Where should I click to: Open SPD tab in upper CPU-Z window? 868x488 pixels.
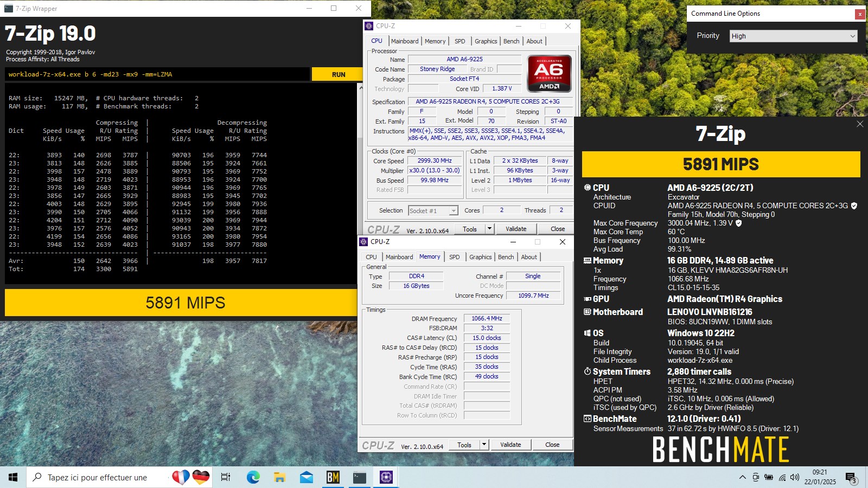click(x=460, y=41)
